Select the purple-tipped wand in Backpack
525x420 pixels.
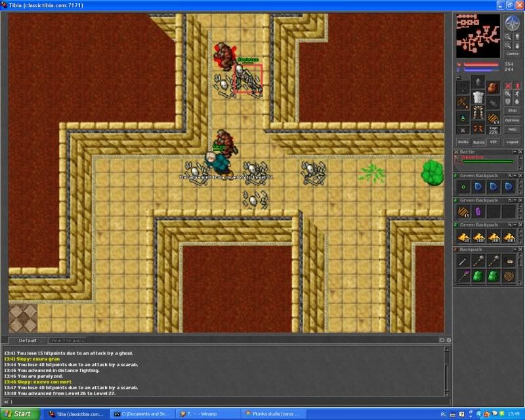(x=463, y=277)
